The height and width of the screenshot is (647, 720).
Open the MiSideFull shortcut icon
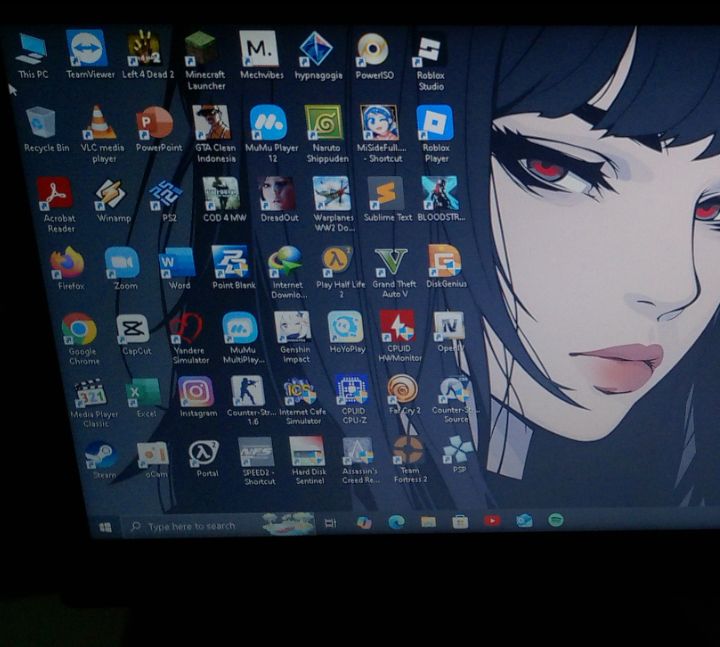[x=381, y=134]
